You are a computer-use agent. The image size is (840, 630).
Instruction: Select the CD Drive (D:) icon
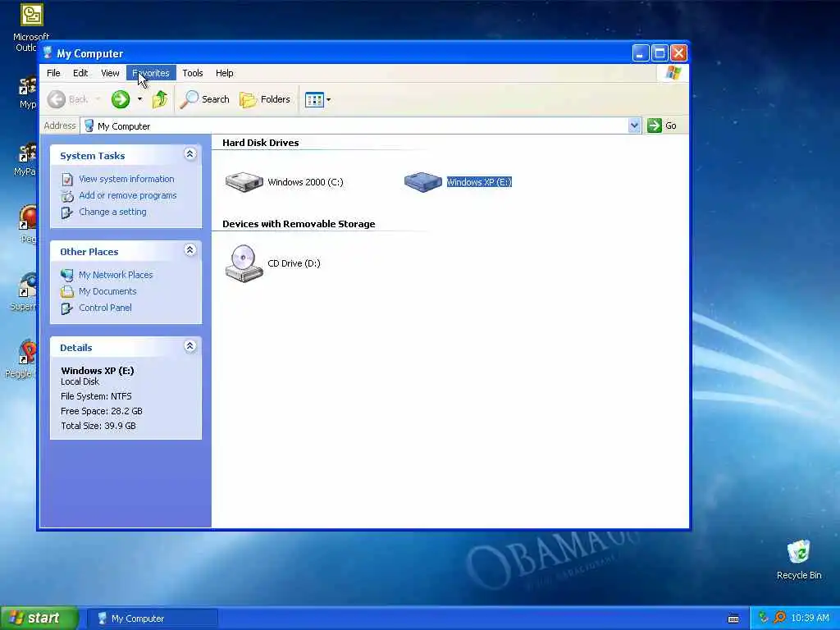244,263
